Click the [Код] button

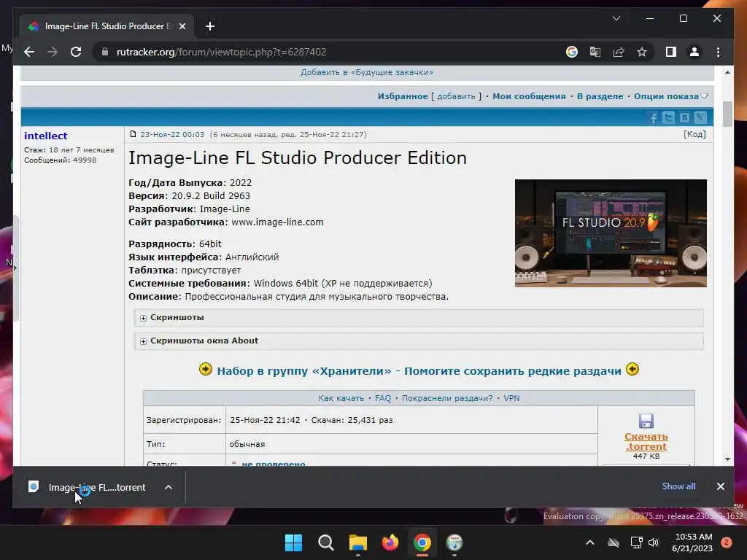coord(694,134)
